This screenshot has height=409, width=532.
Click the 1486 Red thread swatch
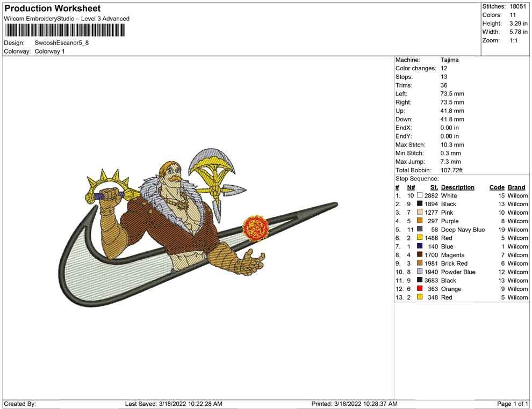point(420,238)
